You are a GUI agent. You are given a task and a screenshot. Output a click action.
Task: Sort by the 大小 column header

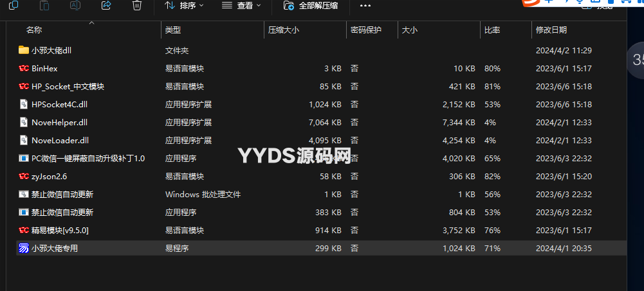409,30
